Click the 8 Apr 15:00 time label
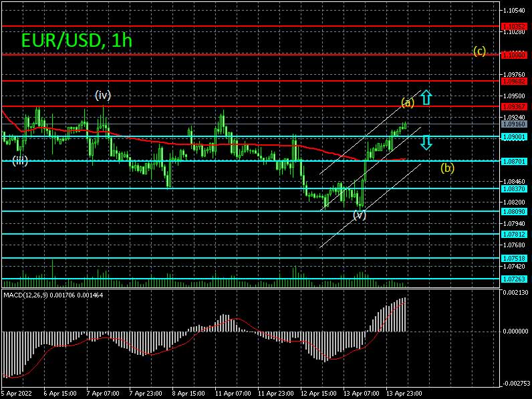This screenshot has height=399, width=532. click(188, 393)
